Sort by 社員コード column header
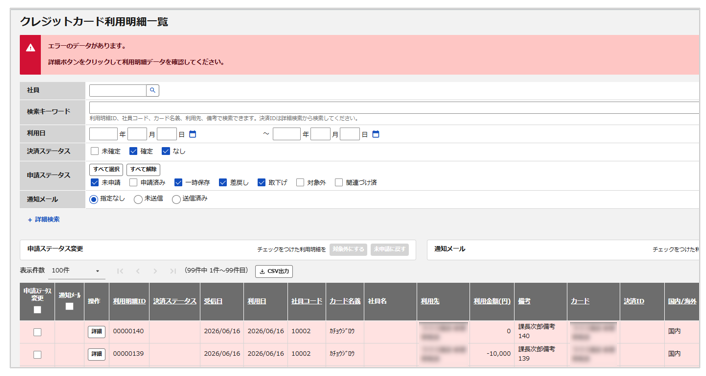The image size is (706, 376). (x=307, y=301)
